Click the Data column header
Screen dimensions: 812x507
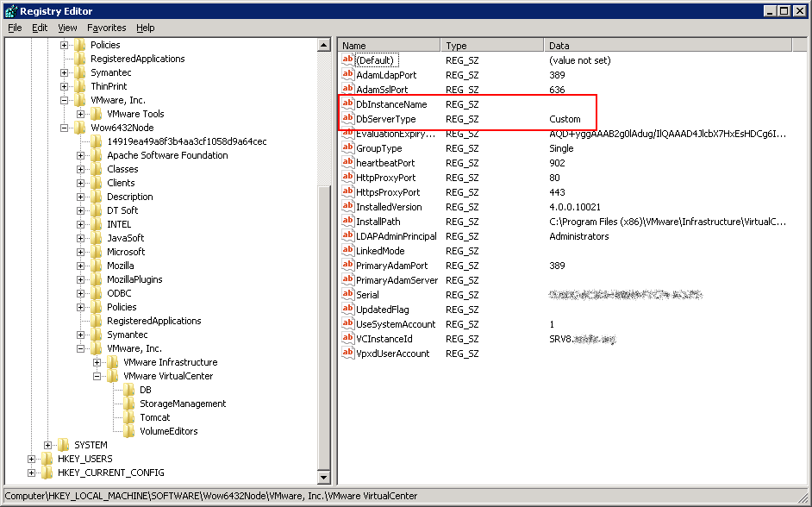668,45
